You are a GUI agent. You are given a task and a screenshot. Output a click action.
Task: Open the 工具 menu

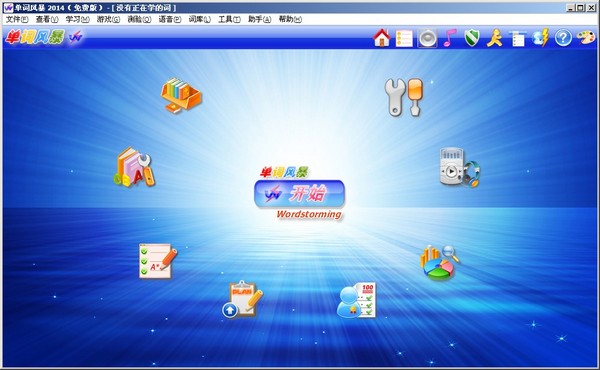tap(229, 19)
